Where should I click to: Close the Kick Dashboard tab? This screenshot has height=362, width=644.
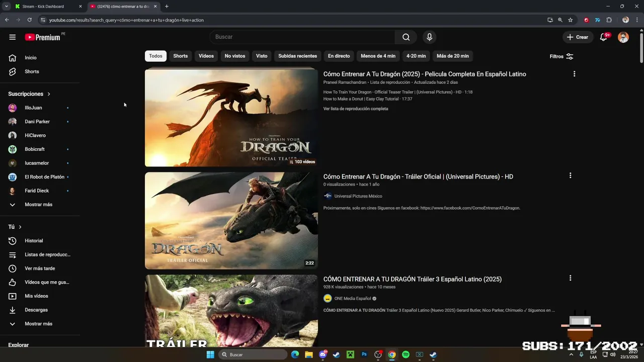(80, 7)
